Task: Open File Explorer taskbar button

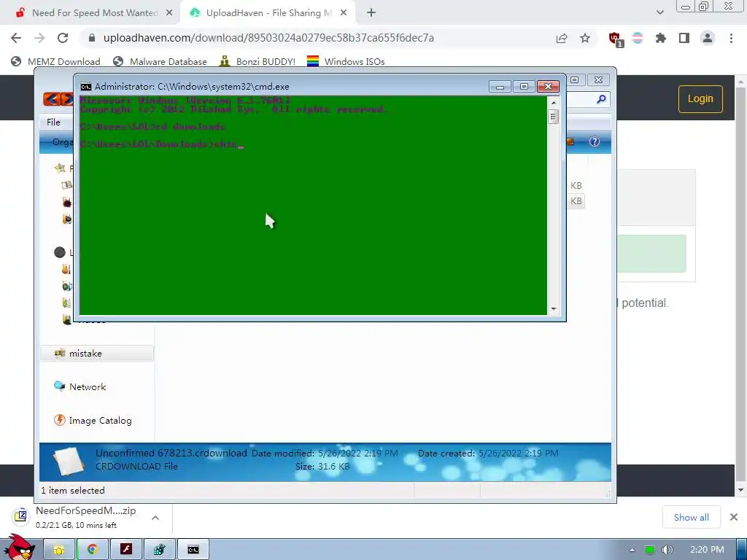Action: click(59, 550)
